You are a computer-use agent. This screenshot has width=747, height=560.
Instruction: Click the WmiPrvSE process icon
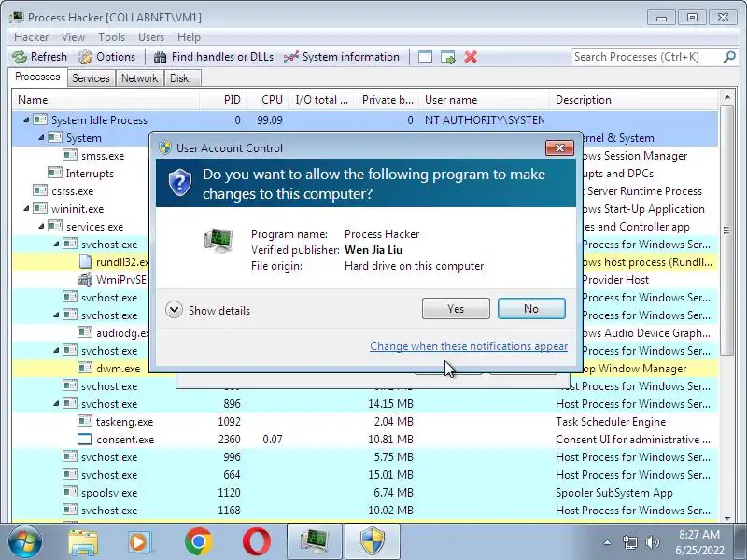coord(85,279)
